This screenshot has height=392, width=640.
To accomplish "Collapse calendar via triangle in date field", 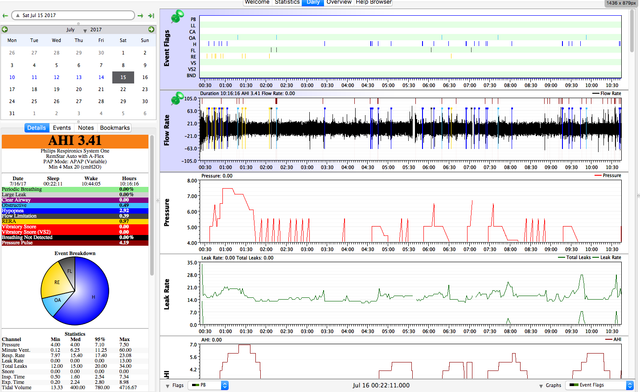I will (18, 16).
